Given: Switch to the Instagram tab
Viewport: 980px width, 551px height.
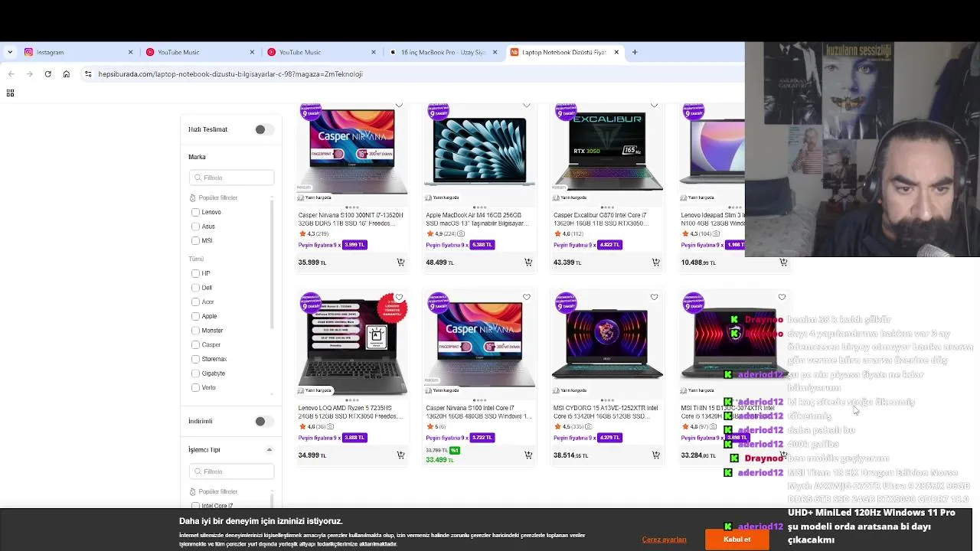Looking at the screenshot, I should click(77, 52).
